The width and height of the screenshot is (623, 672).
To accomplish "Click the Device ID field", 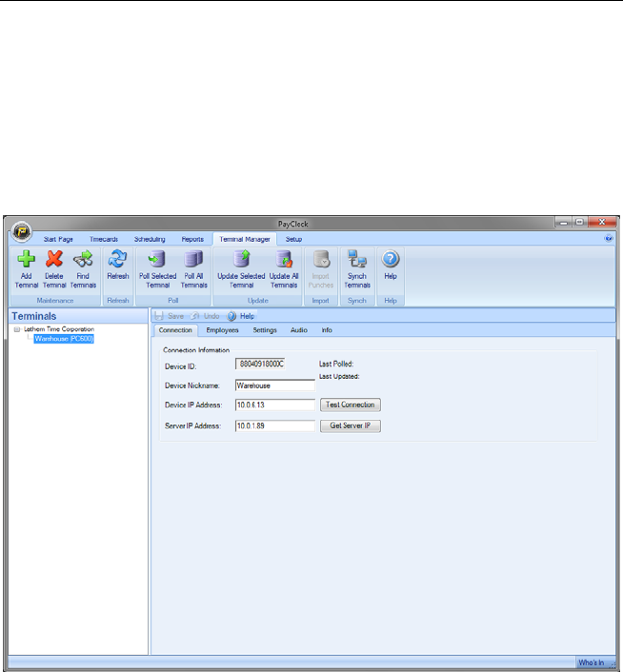I will pyautogui.click(x=260, y=364).
